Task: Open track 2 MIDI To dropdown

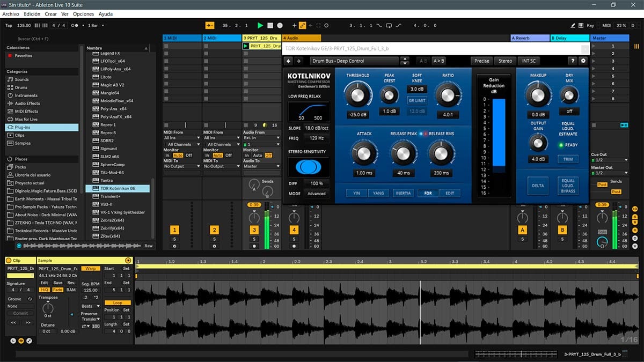Action: (222, 166)
